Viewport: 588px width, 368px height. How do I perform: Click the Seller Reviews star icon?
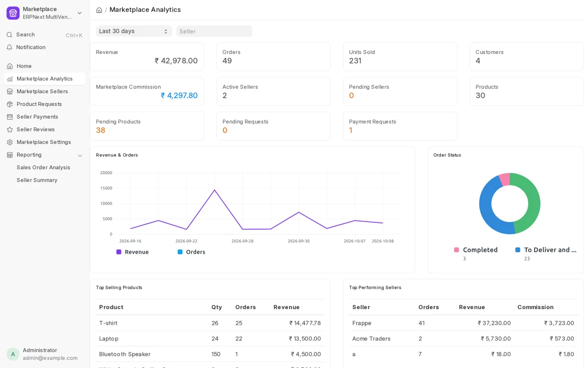point(10,130)
